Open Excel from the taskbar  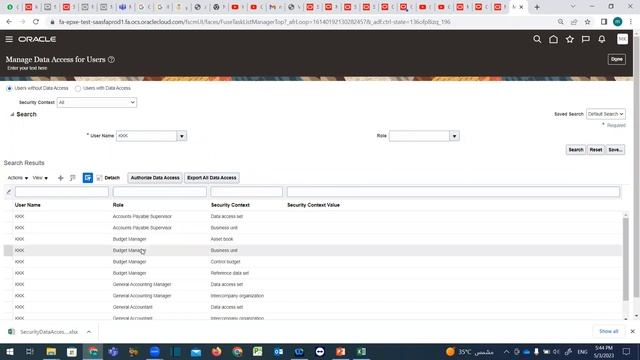361,351
